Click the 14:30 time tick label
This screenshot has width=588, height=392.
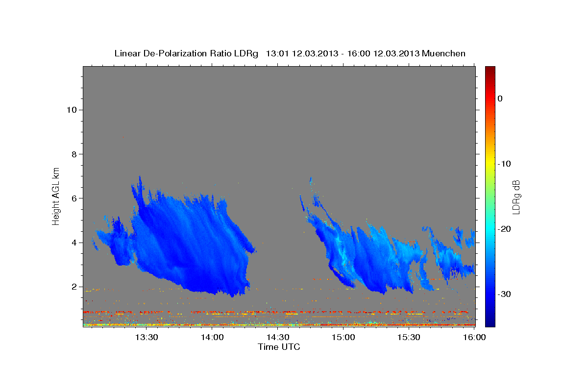(x=278, y=337)
